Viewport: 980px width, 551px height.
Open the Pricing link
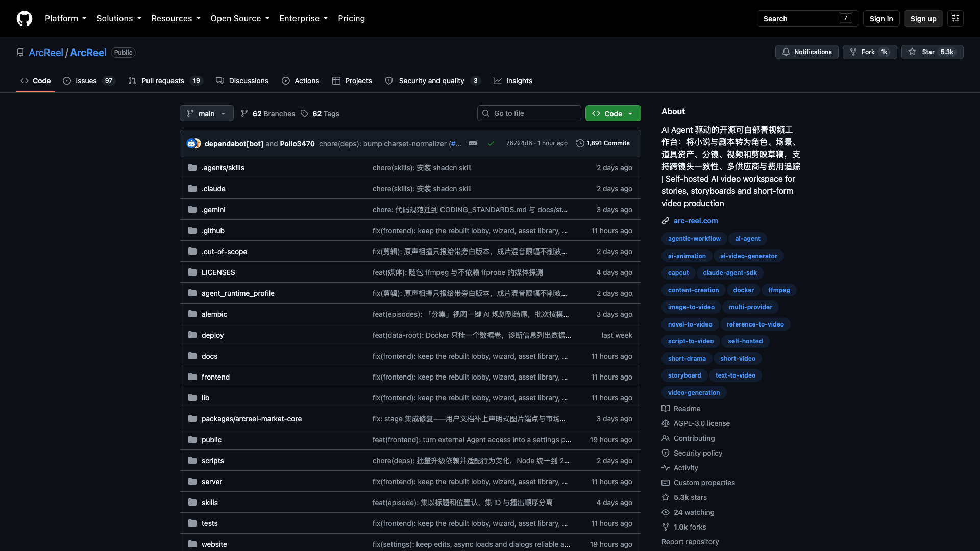coord(351,18)
